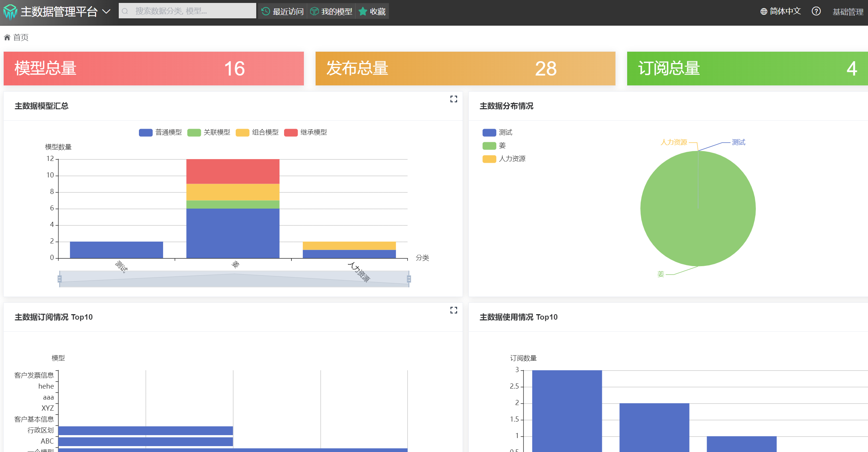Toggle 测试 legend in distribution pie

[x=497, y=132]
